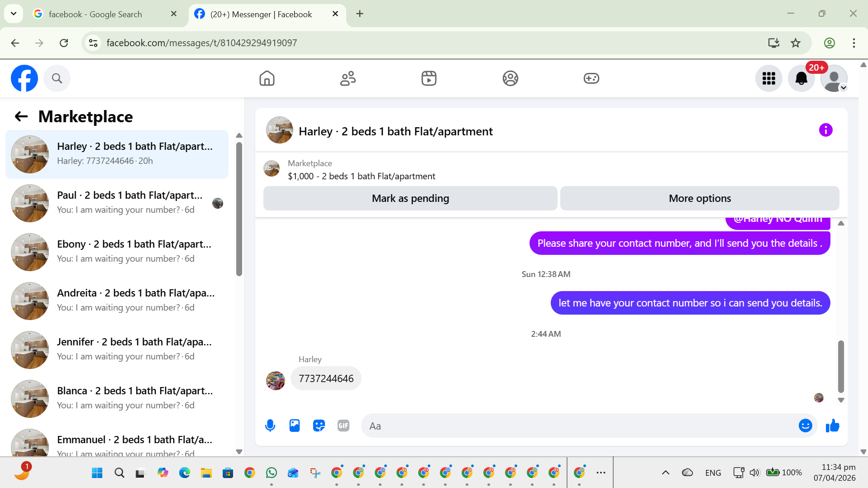This screenshot has width=868, height=488.
Task: Click Harley's avatar beside the phone number
Action: 276,381
